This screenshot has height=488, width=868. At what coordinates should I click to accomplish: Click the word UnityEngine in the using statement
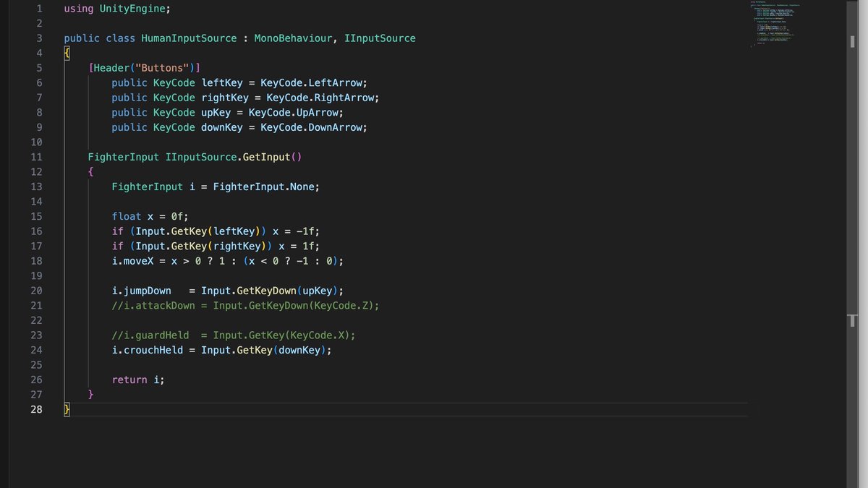coord(132,9)
